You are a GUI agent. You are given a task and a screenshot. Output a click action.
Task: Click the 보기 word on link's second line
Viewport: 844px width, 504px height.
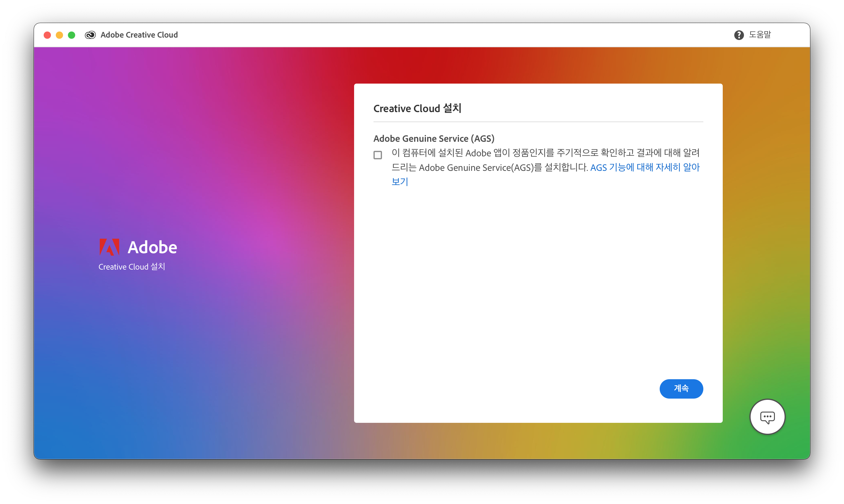[x=400, y=182]
